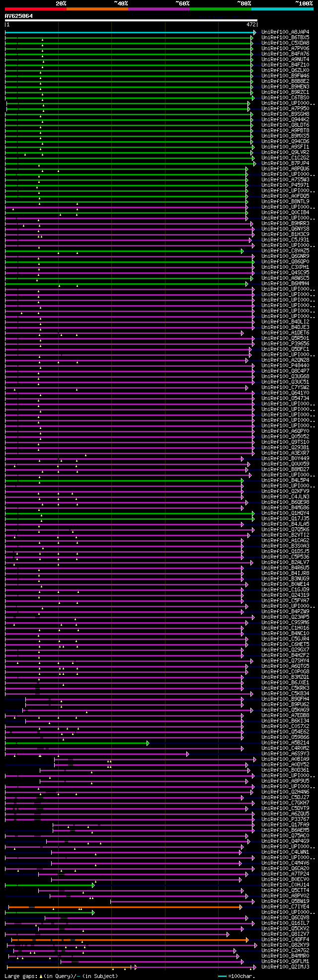Click the label UniRef100_B8NTL9
This screenshot has width=318, height=980.
click(285, 202)
